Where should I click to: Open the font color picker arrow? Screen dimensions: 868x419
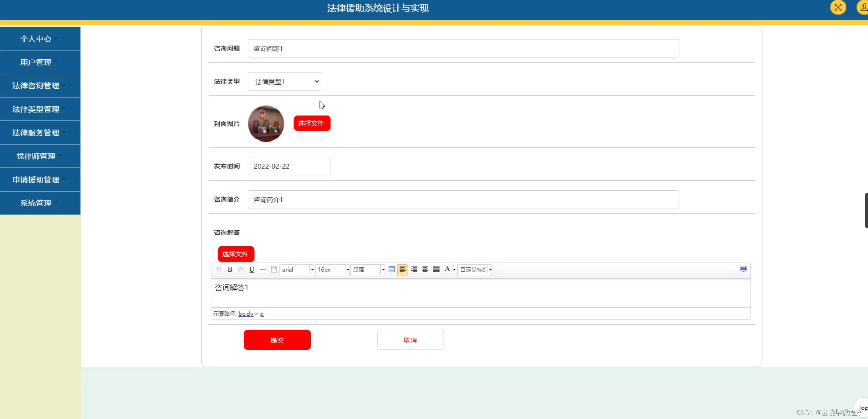pos(454,270)
